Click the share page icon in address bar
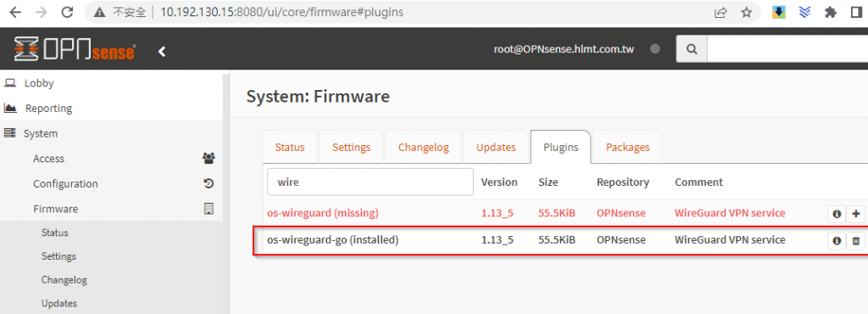868x314 pixels. point(721,12)
